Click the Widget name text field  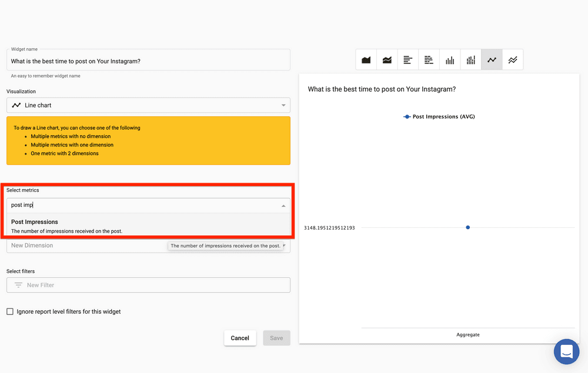click(x=148, y=61)
